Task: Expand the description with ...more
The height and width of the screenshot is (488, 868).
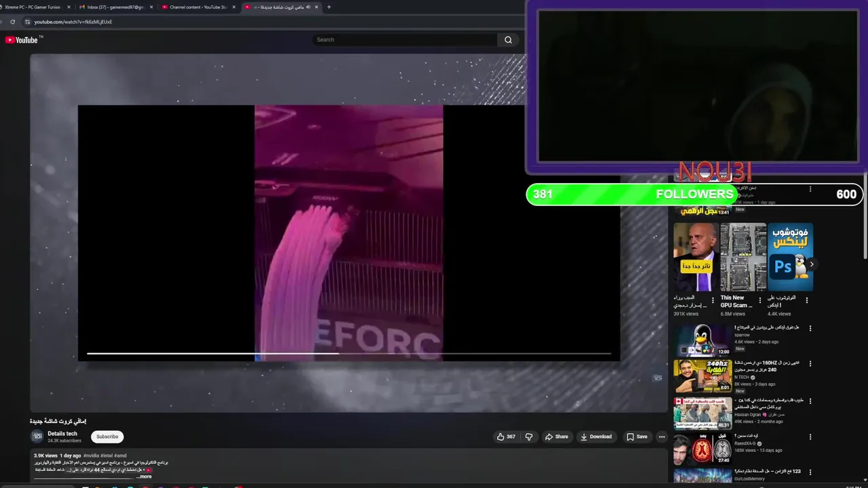Action: pos(144,476)
